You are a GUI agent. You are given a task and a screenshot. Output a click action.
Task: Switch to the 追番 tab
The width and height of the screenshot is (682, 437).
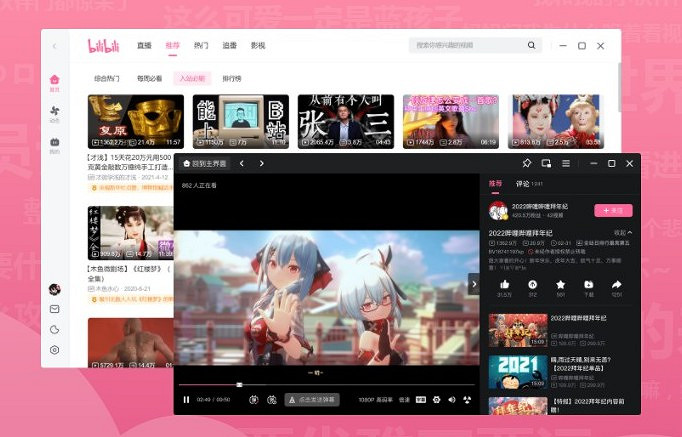tap(229, 45)
